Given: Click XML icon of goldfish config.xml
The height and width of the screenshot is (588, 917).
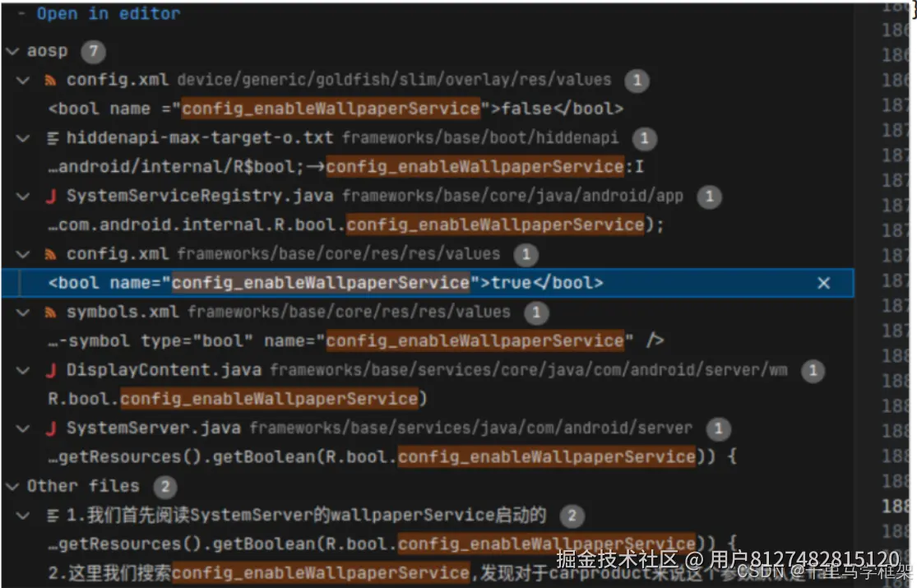Looking at the screenshot, I should click(x=51, y=80).
